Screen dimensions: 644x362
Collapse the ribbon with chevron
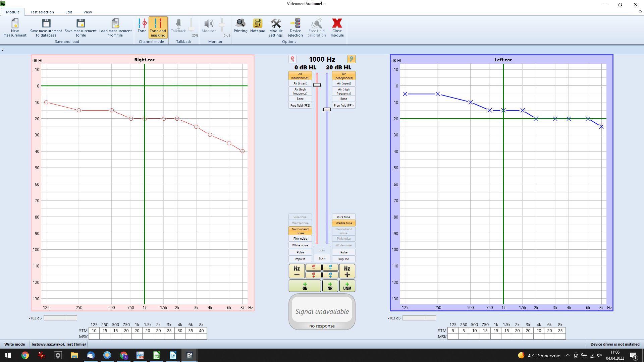[640, 11]
